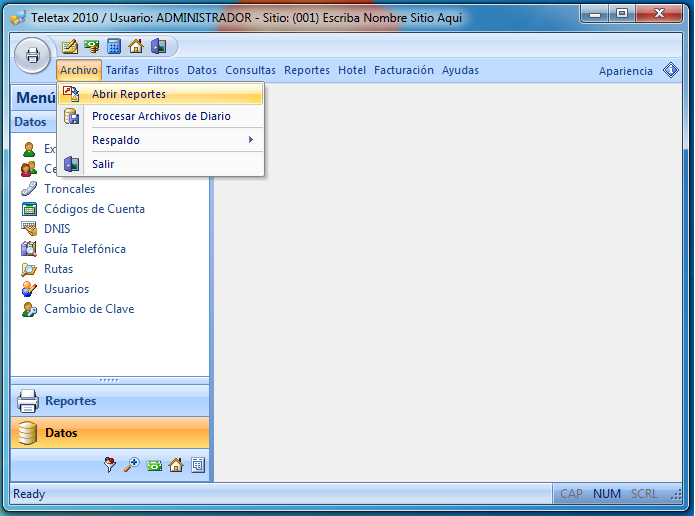The width and height of the screenshot is (695, 516).
Task: Click the DNIS keypad icon
Action: (29, 229)
